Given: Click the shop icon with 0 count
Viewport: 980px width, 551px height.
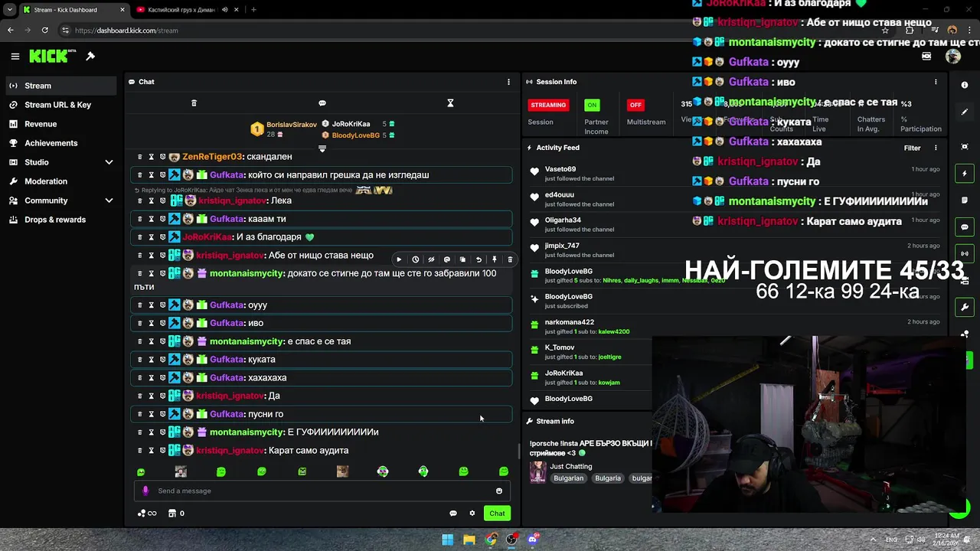Looking at the screenshot, I should [176, 514].
